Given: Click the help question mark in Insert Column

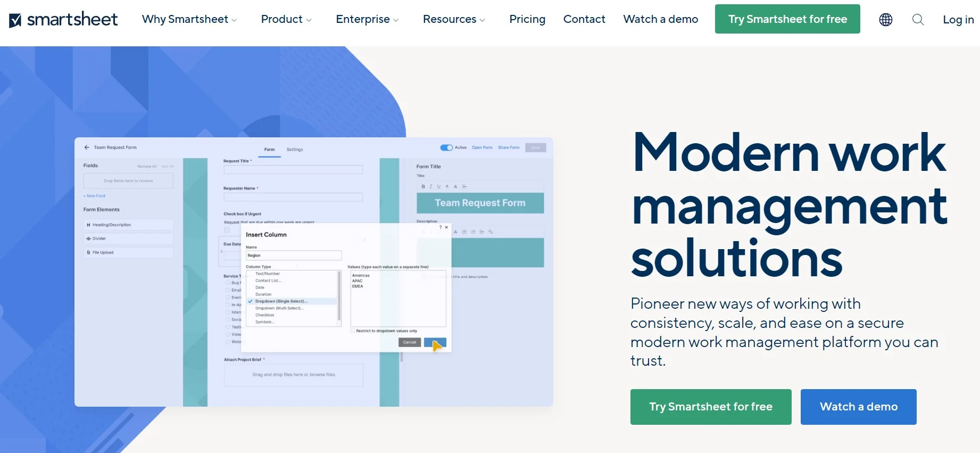Looking at the screenshot, I should click(x=441, y=227).
